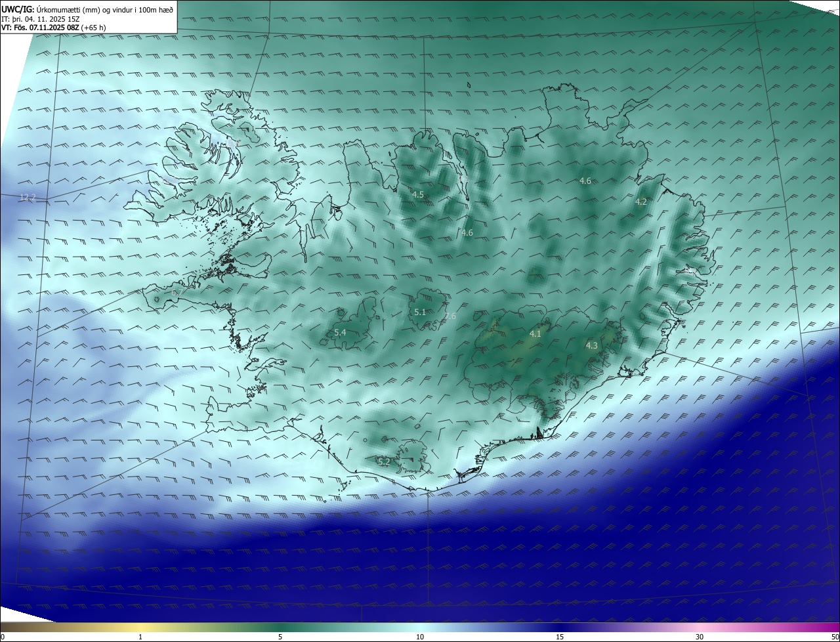The width and height of the screenshot is (840, 642).
Task: Click the VT Fös. 07.11.2025 08Z line
Action: click(x=53, y=28)
